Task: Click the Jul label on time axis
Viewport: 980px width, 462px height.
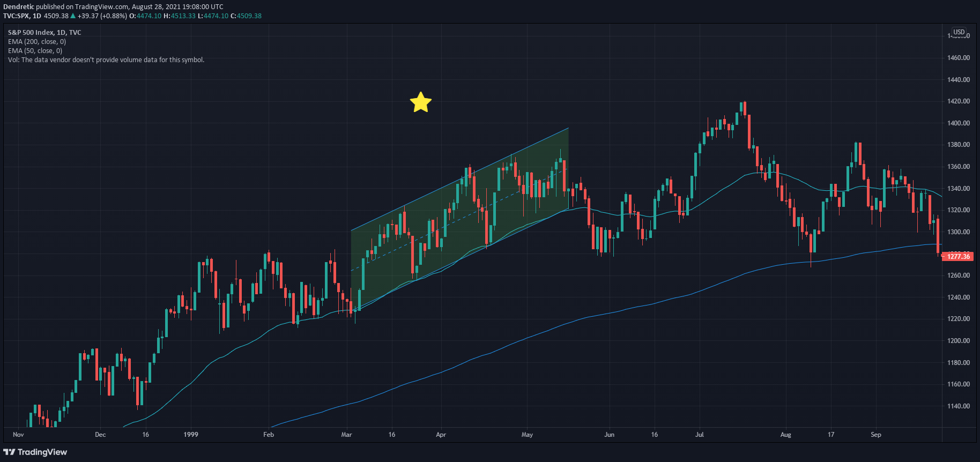Action: [x=700, y=435]
